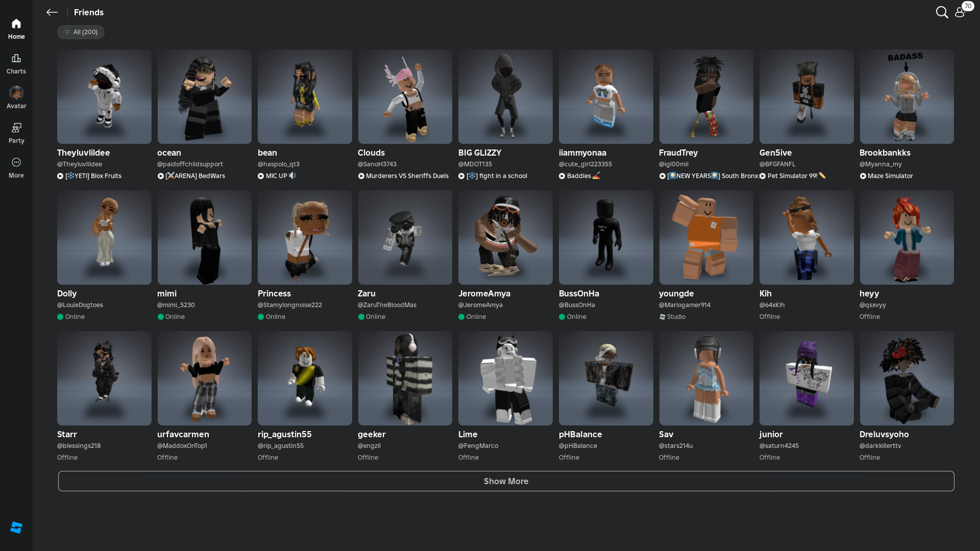Open Avatar in the sidebar

click(16, 98)
